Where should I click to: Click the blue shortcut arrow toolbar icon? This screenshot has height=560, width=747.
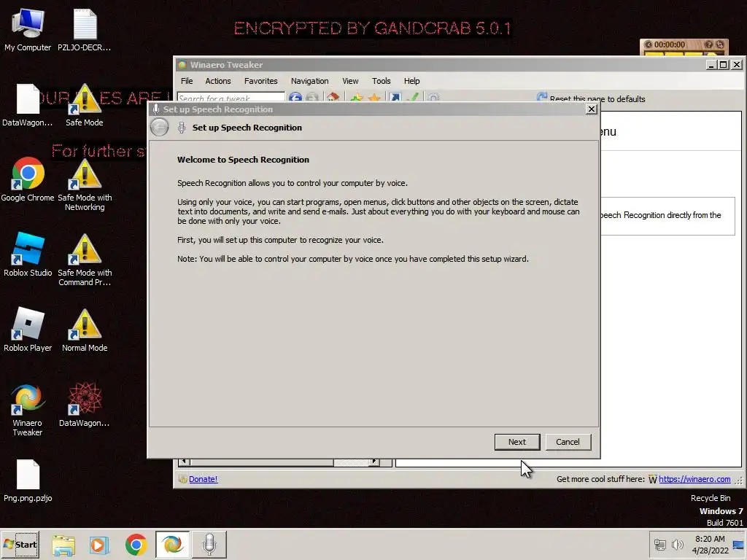pos(395,98)
